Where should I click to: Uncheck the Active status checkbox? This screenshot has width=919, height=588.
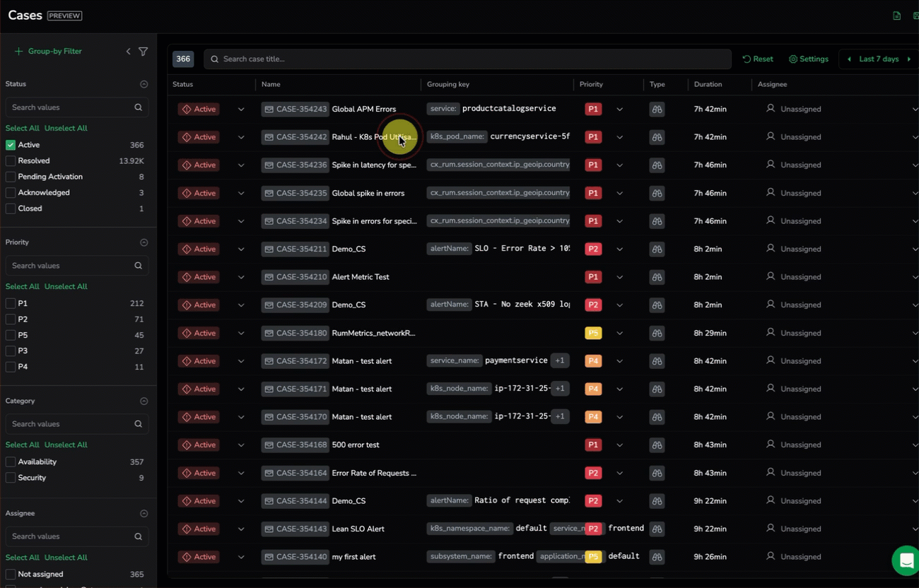point(11,145)
